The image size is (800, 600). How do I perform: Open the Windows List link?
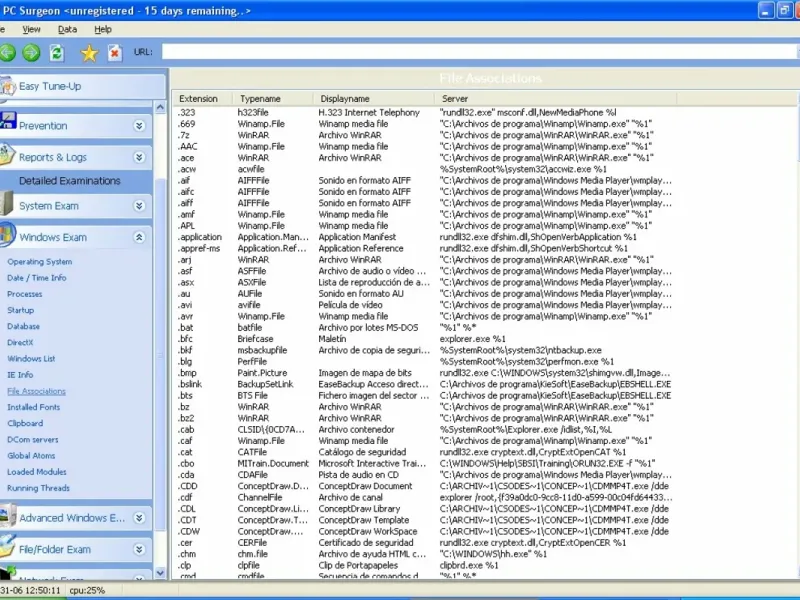tap(31, 359)
